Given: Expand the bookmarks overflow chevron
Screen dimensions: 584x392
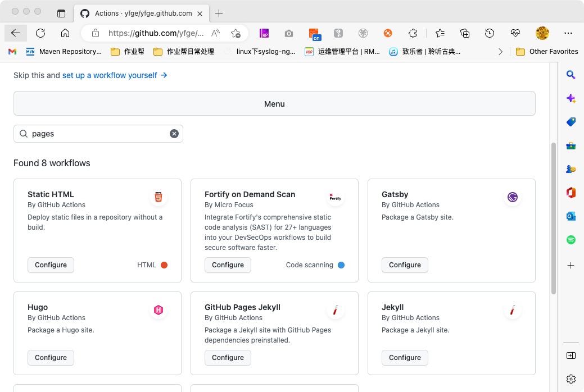Looking at the screenshot, I should point(500,52).
